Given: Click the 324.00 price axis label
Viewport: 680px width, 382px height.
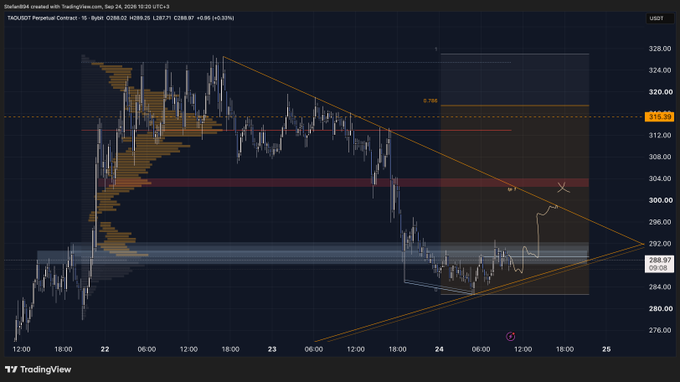Looking at the screenshot, I should click(660, 70).
